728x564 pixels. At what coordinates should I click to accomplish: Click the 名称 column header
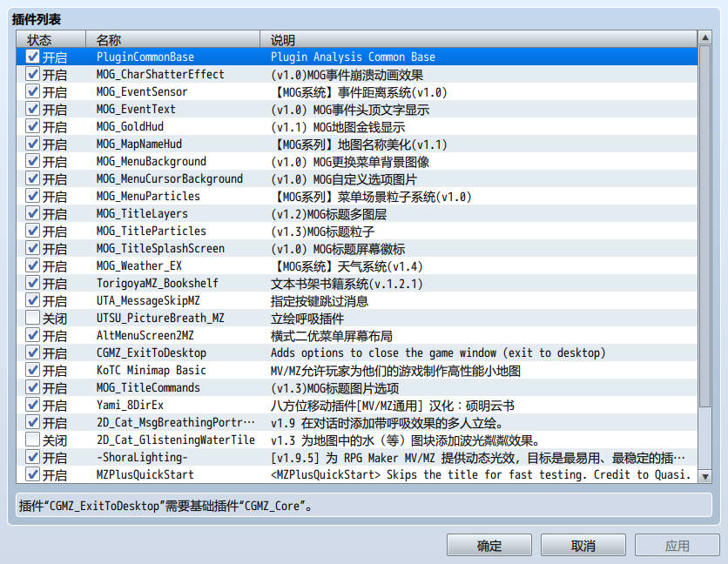172,39
